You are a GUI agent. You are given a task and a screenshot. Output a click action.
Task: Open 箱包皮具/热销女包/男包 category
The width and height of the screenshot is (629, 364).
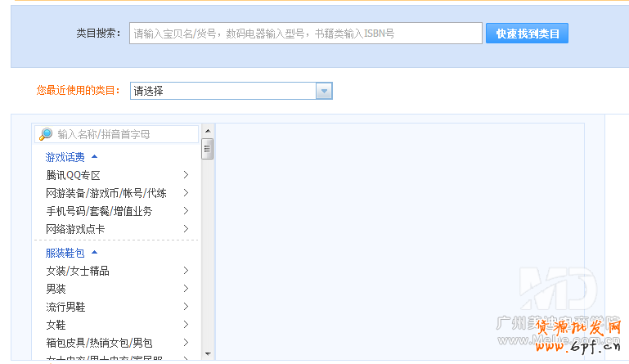pyautogui.click(x=99, y=343)
